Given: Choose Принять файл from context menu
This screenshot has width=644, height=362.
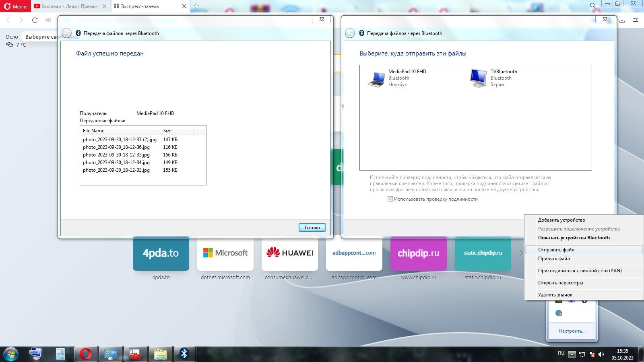Looking at the screenshot, I should 584,259.
